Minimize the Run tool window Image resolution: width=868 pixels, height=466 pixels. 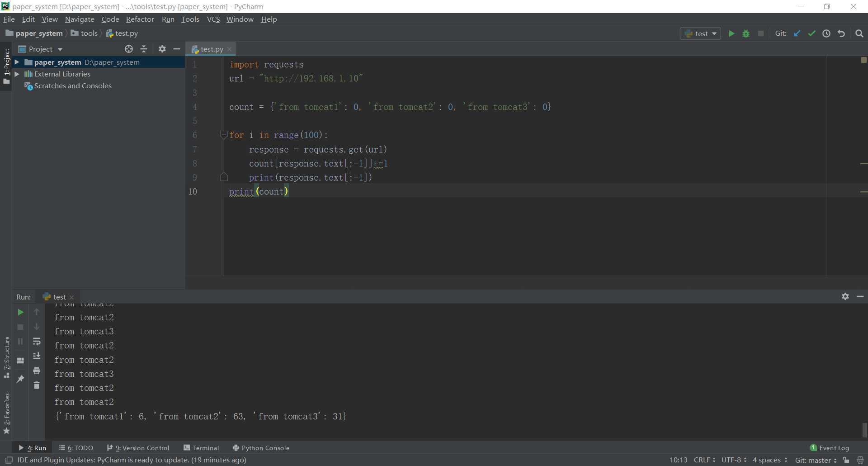[x=860, y=296]
